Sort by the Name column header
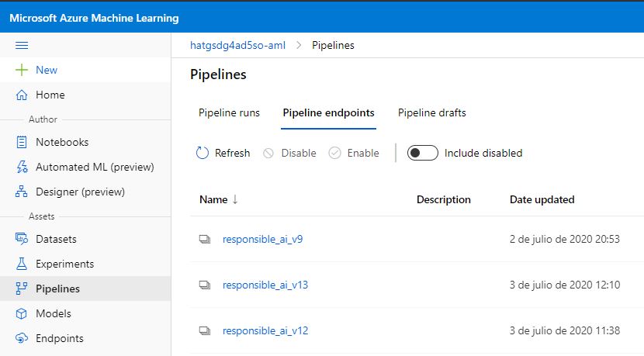The width and height of the screenshot is (644, 356). point(213,199)
